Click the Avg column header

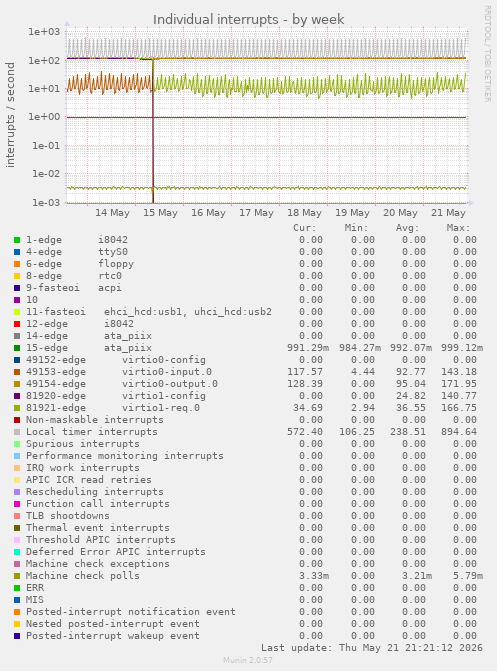point(407,228)
